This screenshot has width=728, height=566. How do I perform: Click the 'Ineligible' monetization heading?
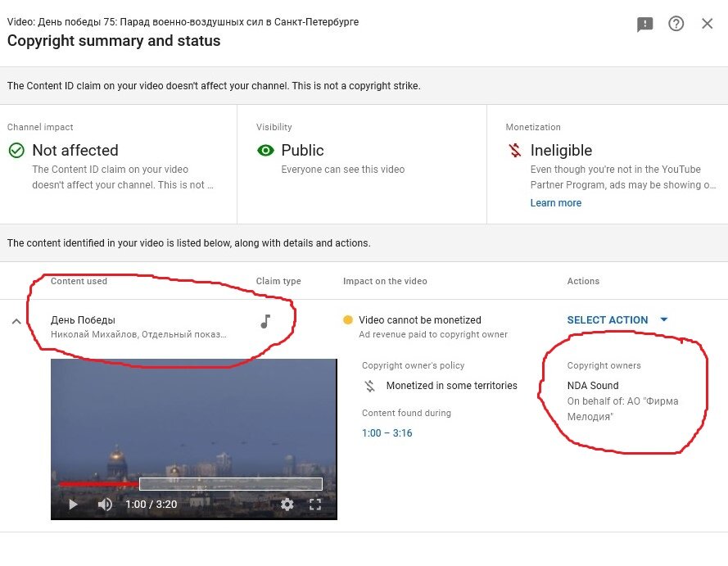[x=561, y=151]
